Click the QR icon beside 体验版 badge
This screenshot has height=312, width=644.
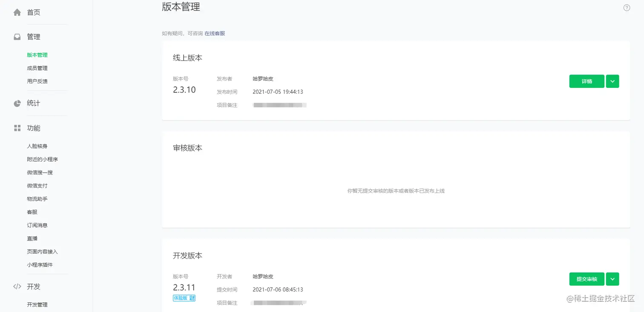pyautogui.click(x=193, y=298)
